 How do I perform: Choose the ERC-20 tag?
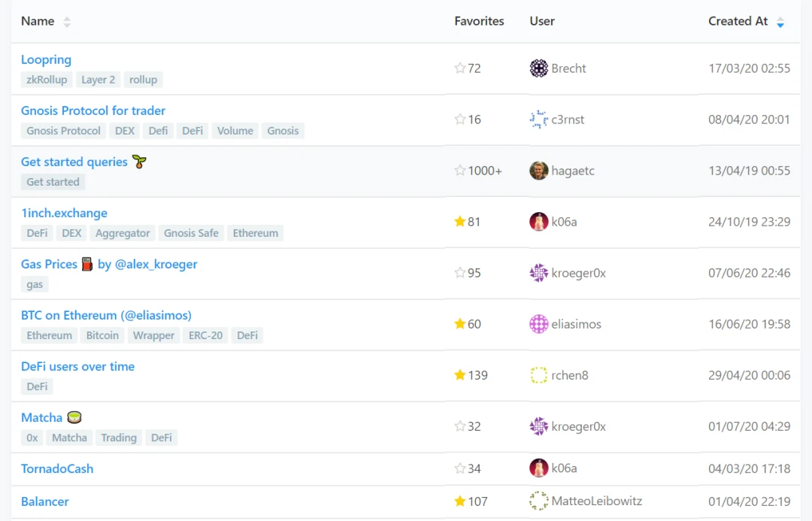[x=205, y=335]
